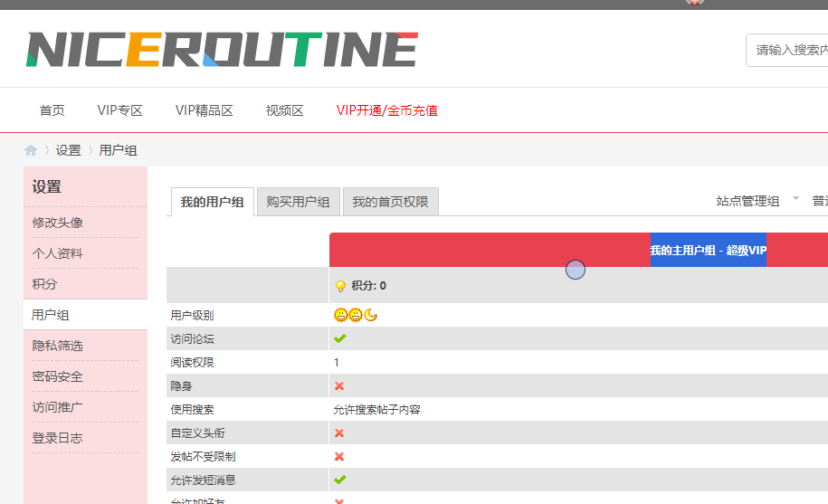Click the 积分 lightbulb icon
The width and height of the screenshot is (828, 504).
340,286
